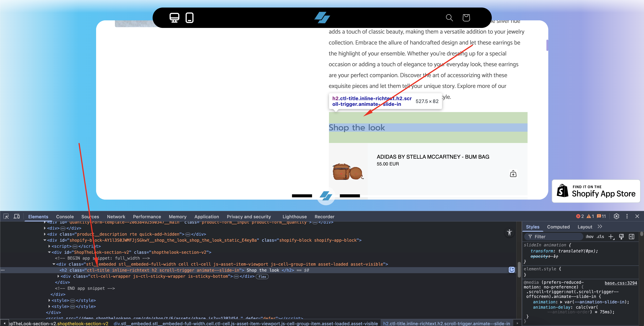The width and height of the screenshot is (644, 326).
Task: Click the Shopify App Store badge
Action: (x=596, y=191)
